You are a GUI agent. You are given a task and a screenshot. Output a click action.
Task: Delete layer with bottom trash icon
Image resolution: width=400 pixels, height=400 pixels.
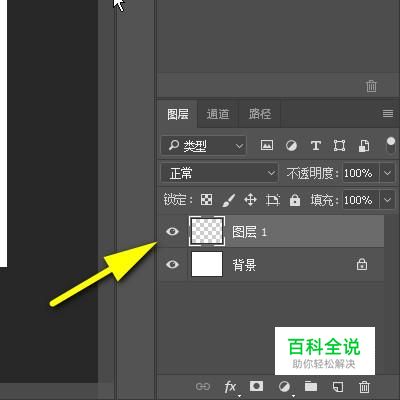coord(364,387)
